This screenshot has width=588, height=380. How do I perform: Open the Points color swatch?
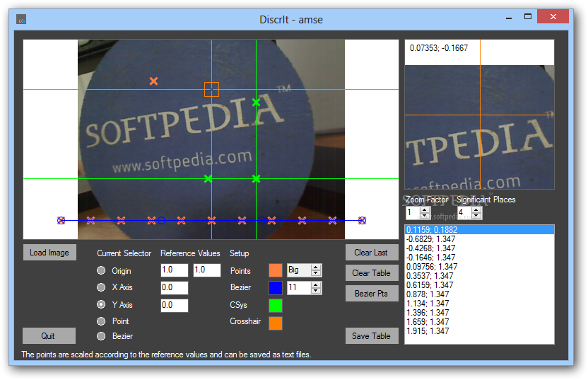pos(276,270)
